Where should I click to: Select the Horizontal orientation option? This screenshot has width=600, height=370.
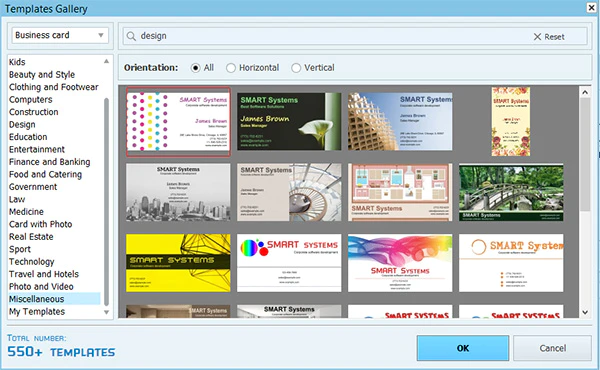click(231, 68)
